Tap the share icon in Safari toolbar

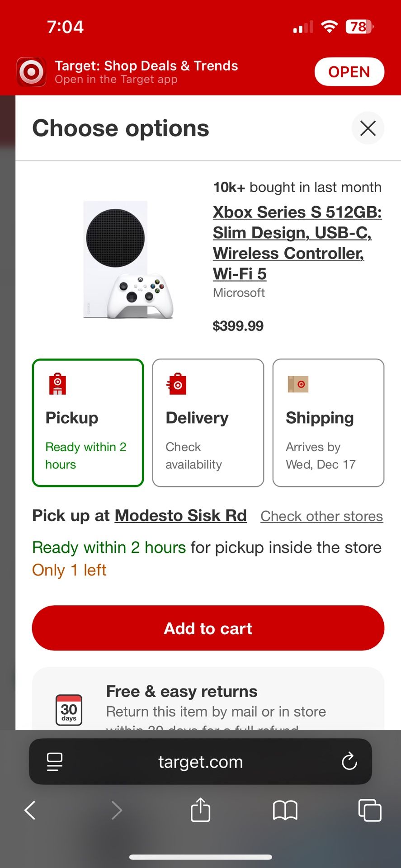pos(200,810)
